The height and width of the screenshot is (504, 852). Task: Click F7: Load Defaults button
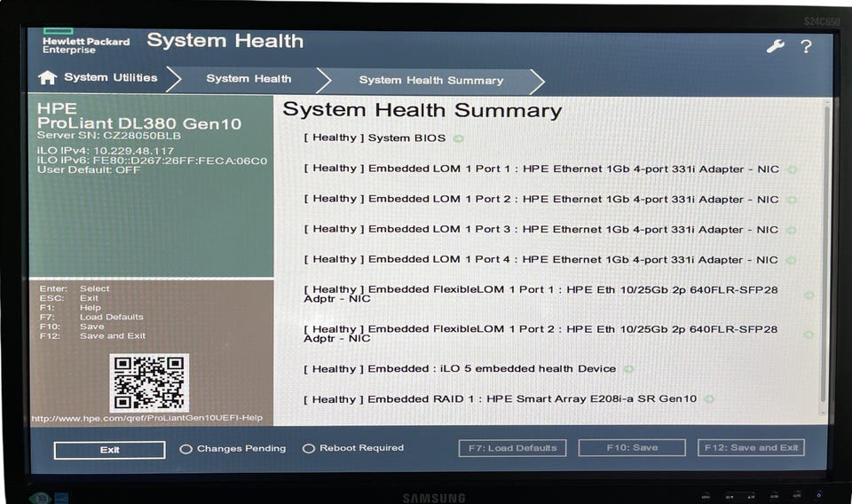click(512, 448)
